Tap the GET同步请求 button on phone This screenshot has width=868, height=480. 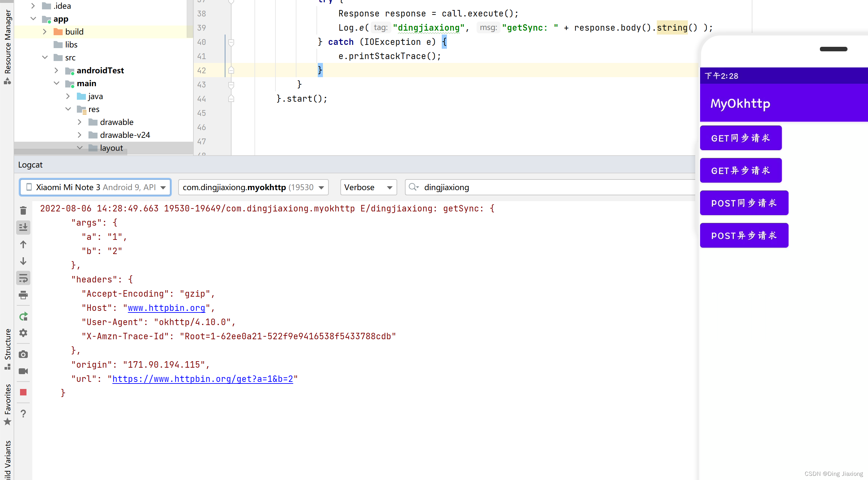[x=741, y=138]
